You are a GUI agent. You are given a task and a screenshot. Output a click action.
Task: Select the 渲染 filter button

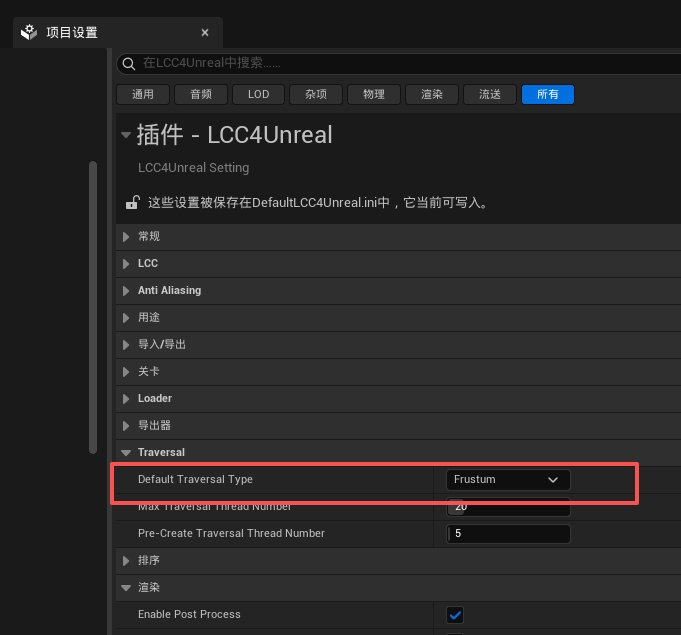pos(432,94)
